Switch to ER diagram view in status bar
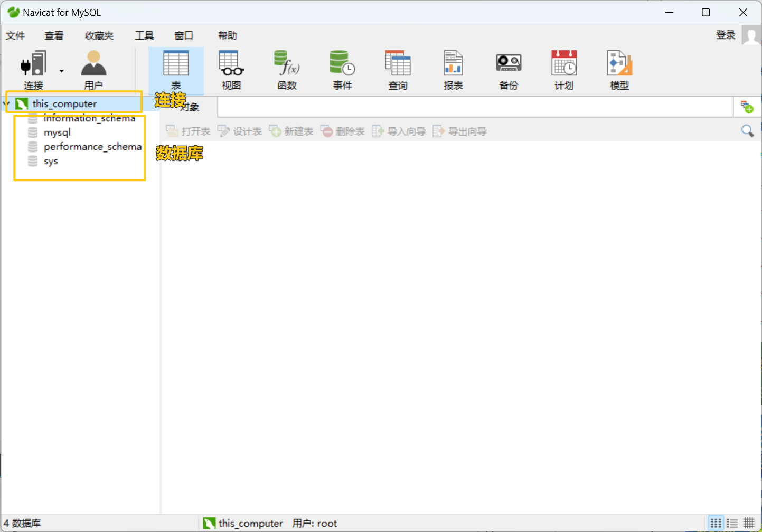This screenshot has width=762, height=532. pos(748,523)
